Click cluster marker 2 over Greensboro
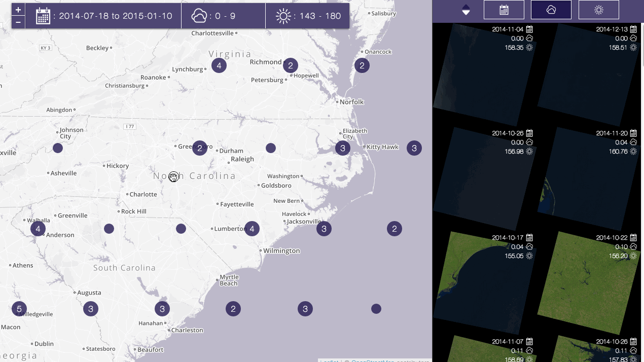The width and height of the screenshot is (644, 362). coord(200,148)
